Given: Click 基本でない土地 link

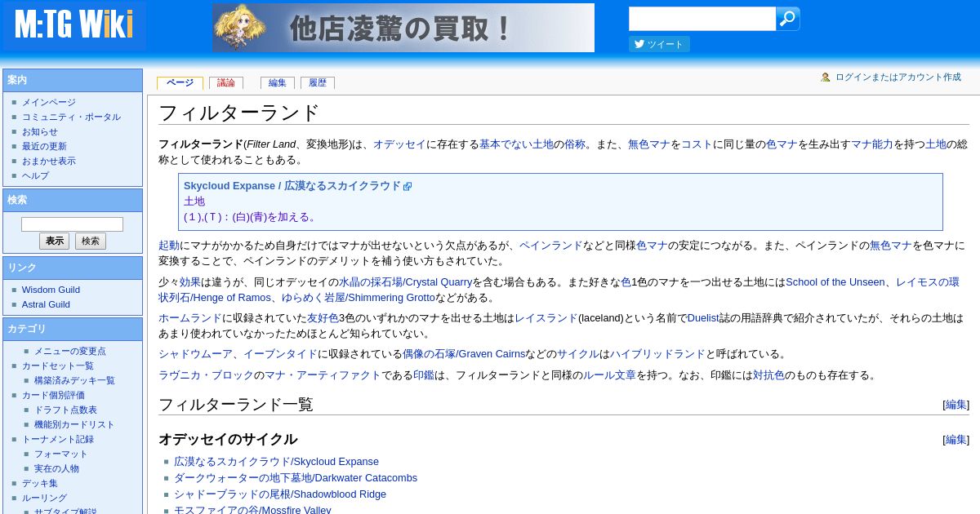Looking at the screenshot, I should point(516,144).
